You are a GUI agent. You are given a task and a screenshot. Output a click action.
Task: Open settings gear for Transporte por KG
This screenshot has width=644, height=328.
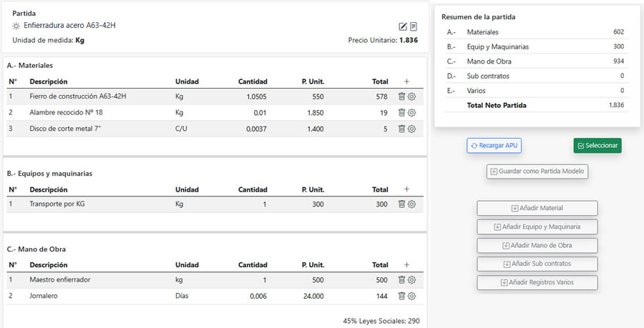(x=411, y=204)
